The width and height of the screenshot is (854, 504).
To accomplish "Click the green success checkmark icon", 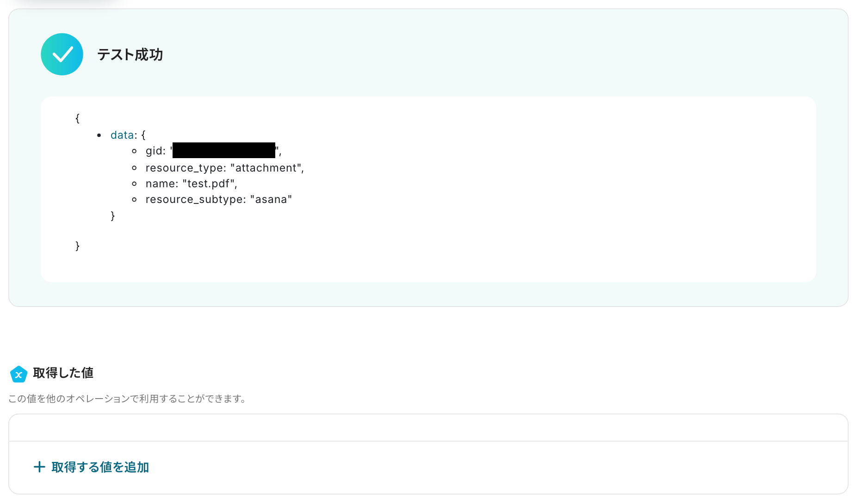I will pyautogui.click(x=62, y=54).
